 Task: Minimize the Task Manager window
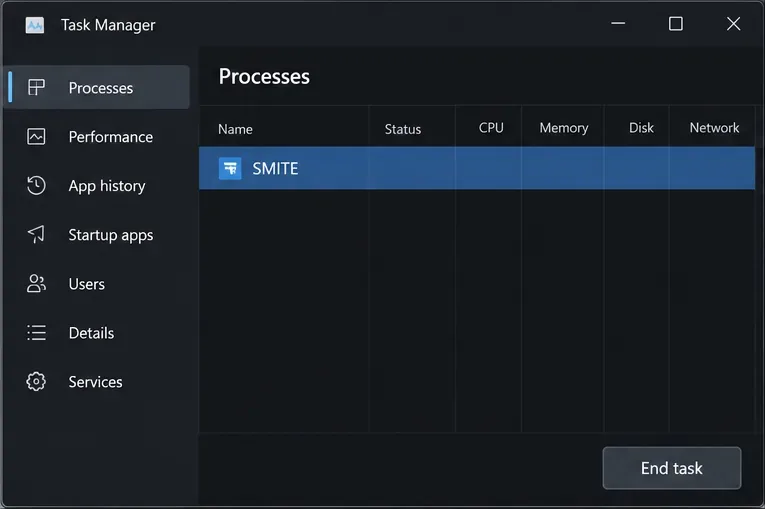point(618,23)
